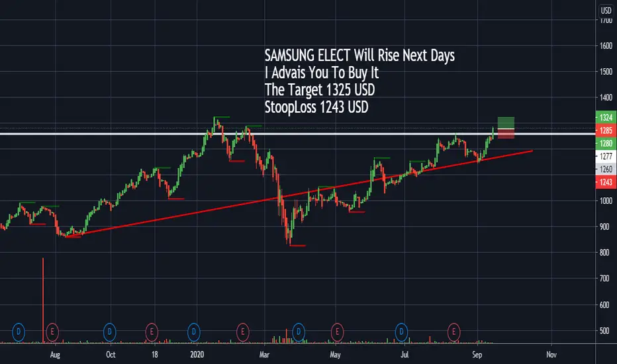Click the tall red volume spike near Aug

pos(43,300)
